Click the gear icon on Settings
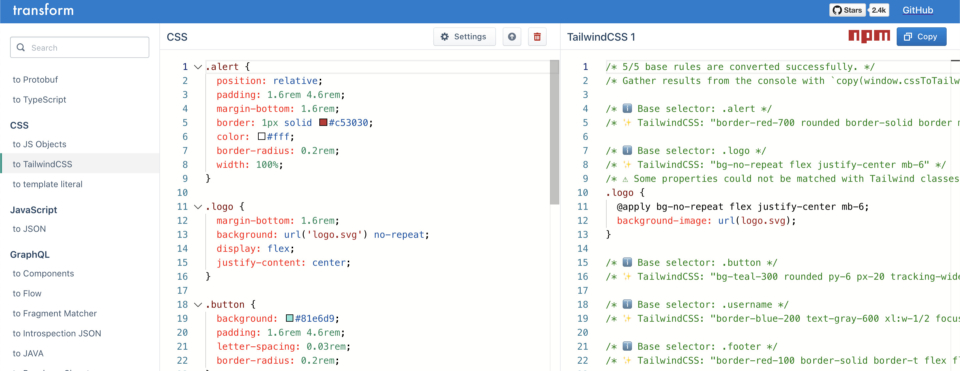 [444, 37]
